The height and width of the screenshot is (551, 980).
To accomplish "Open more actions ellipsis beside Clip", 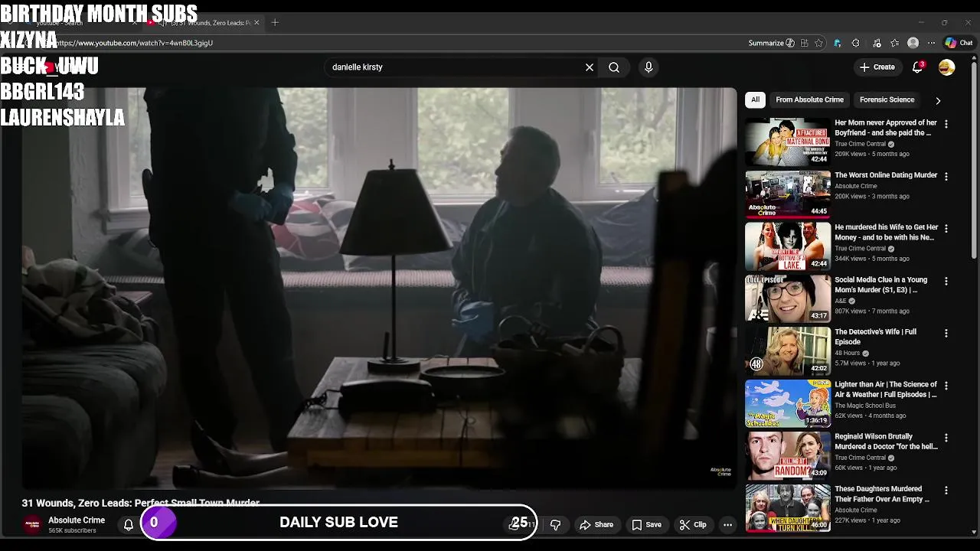I will [727, 525].
